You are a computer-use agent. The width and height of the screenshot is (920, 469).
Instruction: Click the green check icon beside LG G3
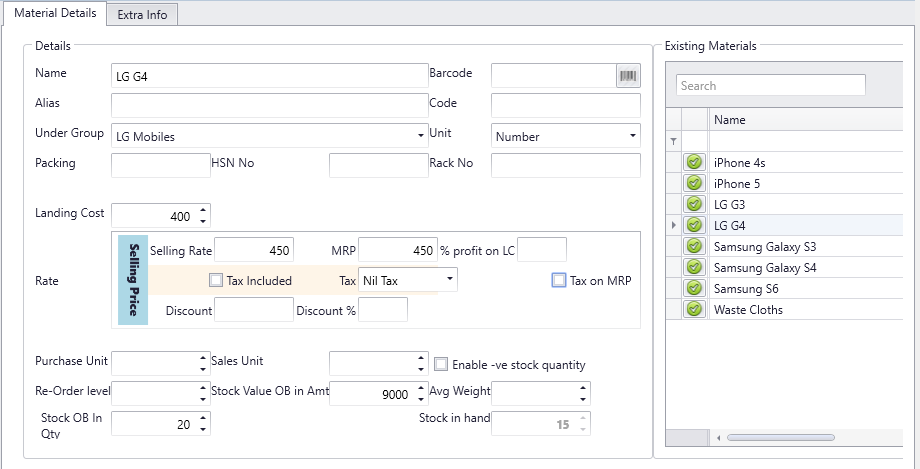tap(694, 204)
